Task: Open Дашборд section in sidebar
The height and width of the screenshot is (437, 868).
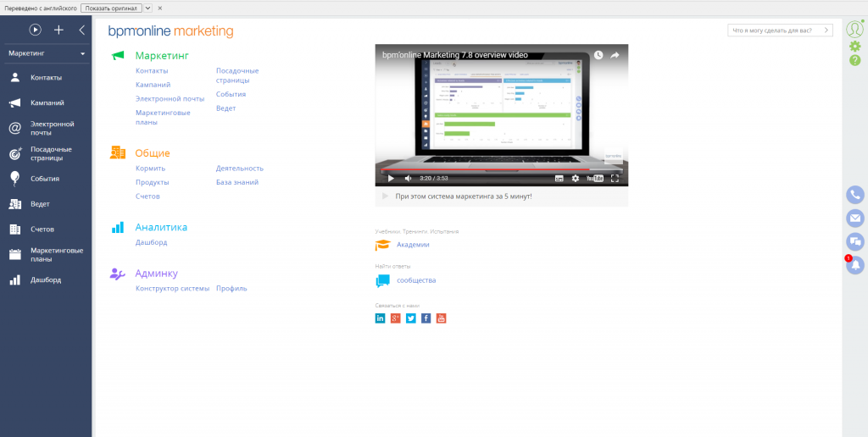Action: point(46,280)
